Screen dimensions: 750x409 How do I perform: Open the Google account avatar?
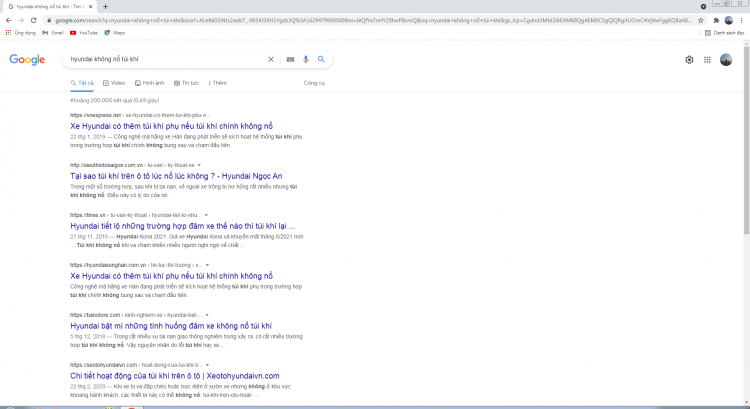(x=726, y=60)
